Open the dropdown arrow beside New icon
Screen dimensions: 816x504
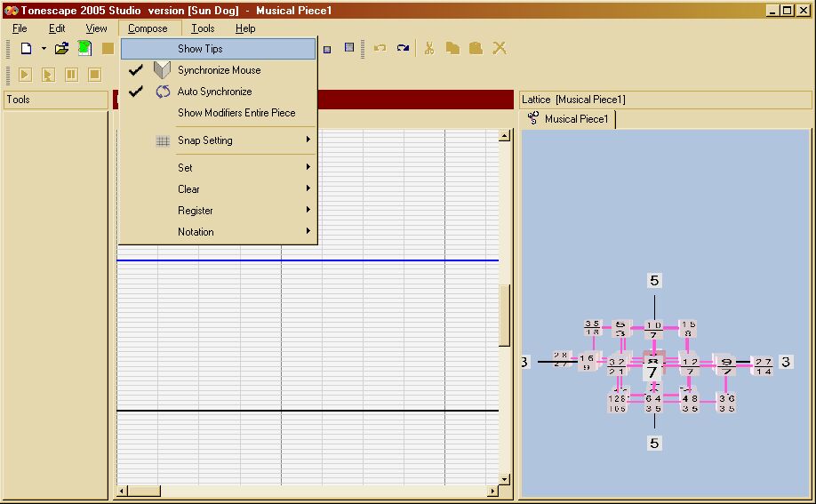(x=43, y=49)
